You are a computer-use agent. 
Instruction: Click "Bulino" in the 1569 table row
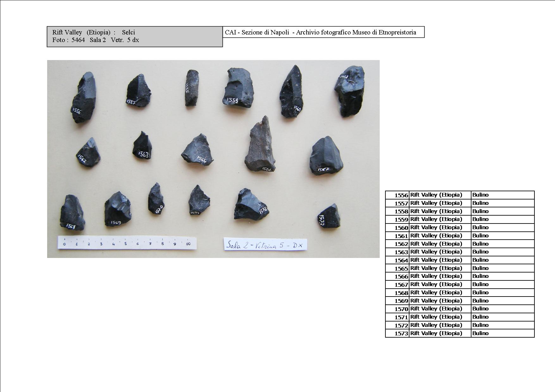[480, 301]
